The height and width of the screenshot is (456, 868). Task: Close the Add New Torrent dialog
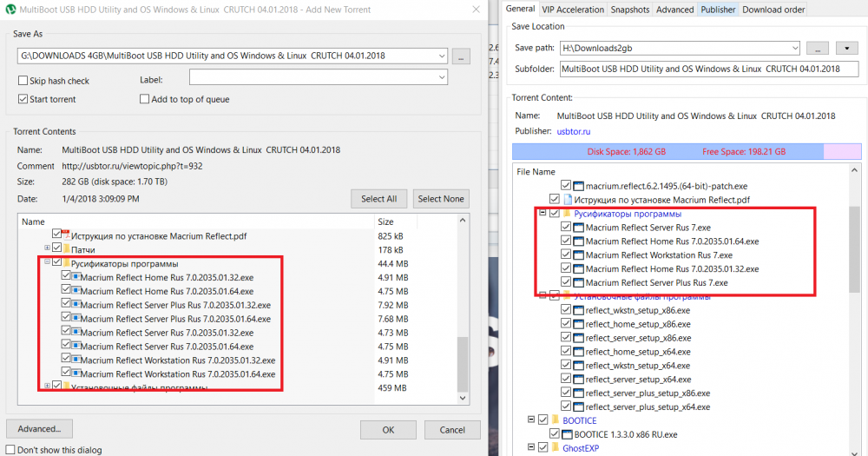476,10
